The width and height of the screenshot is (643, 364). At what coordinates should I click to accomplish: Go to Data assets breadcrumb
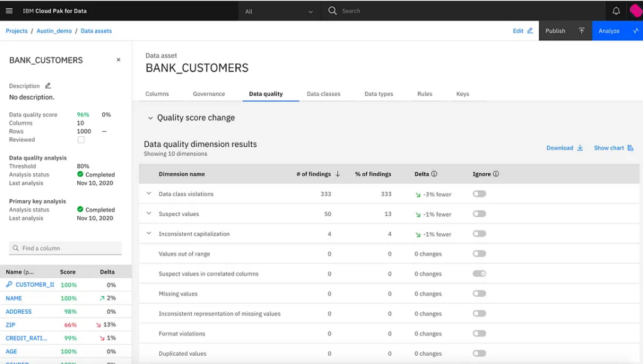point(96,31)
